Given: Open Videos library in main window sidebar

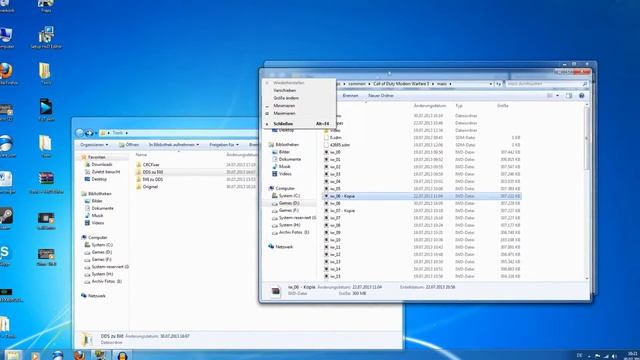Looking at the screenshot, I should pos(285,174).
